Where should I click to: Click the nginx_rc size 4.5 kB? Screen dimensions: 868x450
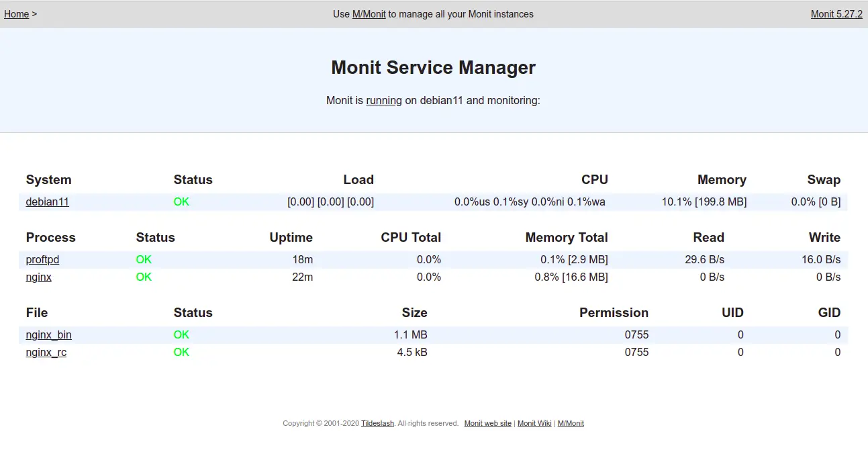coord(413,352)
